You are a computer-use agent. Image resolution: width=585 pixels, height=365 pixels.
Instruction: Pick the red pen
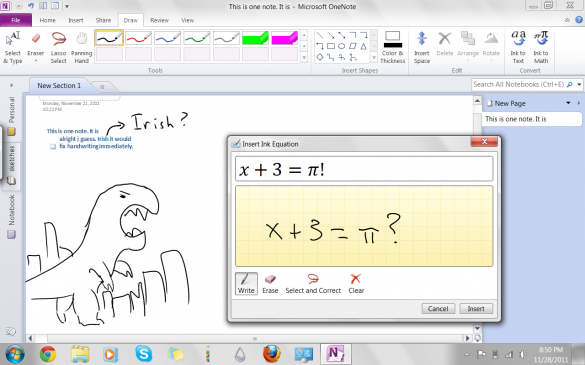point(138,38)
